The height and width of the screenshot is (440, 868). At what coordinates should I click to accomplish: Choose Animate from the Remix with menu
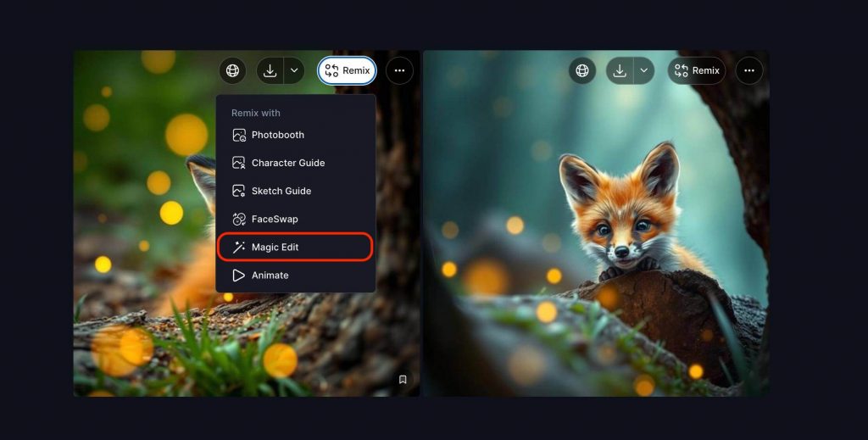click(x=270, y=276)
